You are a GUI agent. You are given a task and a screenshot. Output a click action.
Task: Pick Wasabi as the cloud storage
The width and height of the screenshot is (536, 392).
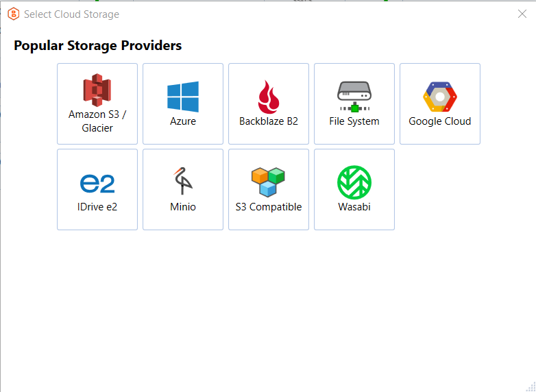354,189
